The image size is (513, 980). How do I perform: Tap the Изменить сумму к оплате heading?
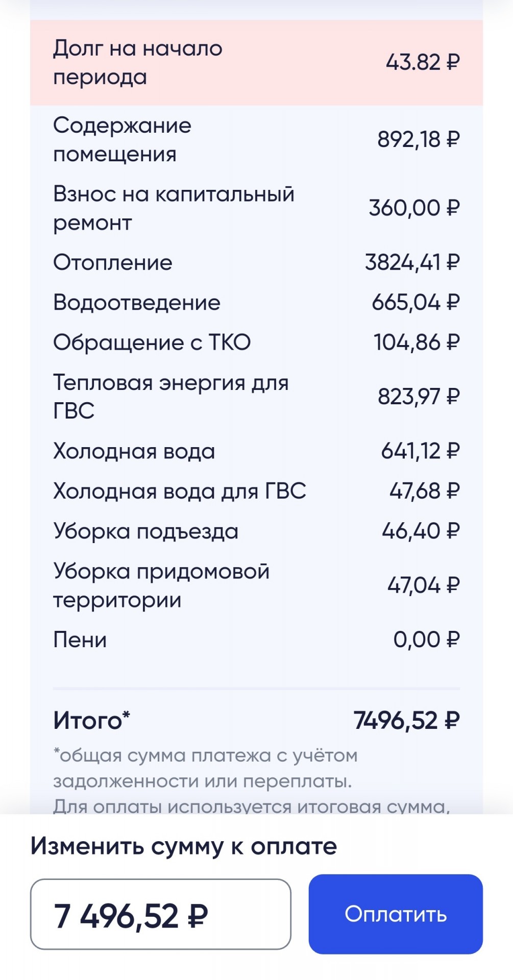point(184,846)
